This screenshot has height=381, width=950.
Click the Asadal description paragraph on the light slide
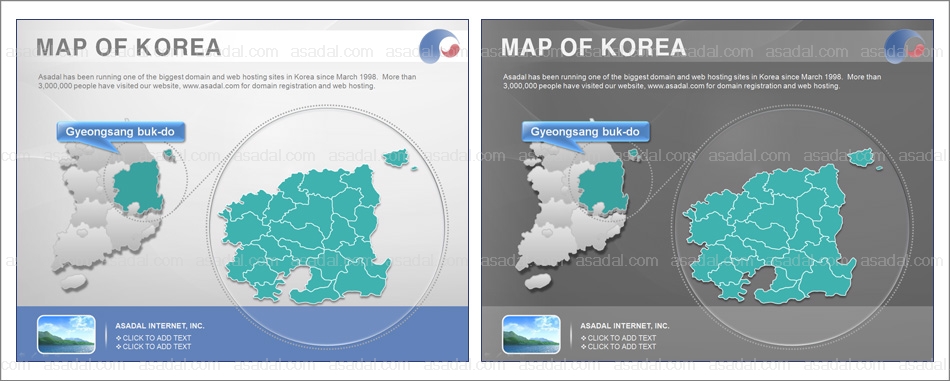(x=227, y=82)
